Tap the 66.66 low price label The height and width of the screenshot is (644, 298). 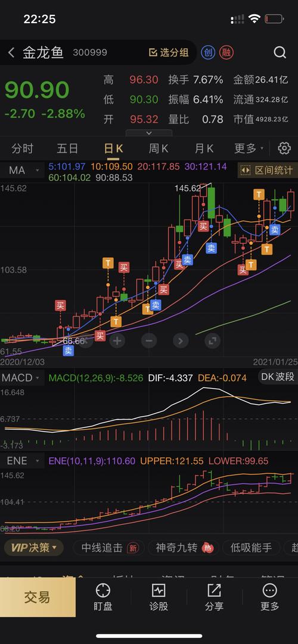pyautogui.click(x=73, y=341)
